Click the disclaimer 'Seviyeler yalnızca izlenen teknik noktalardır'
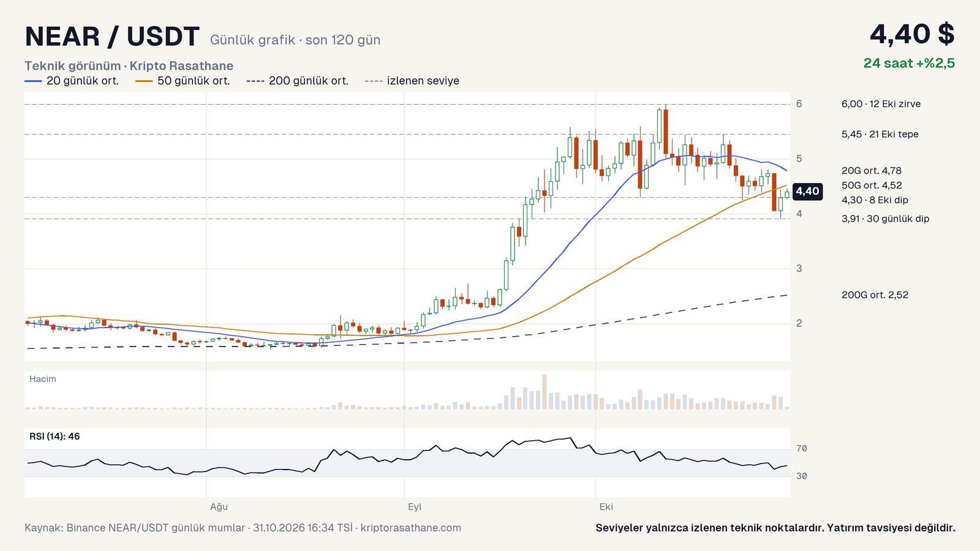 pos(775,528)
